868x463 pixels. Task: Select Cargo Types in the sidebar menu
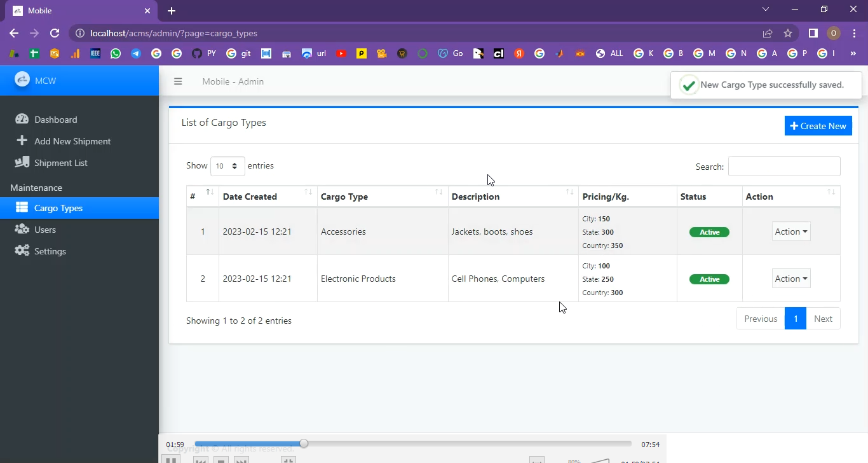tap(58, 208)
